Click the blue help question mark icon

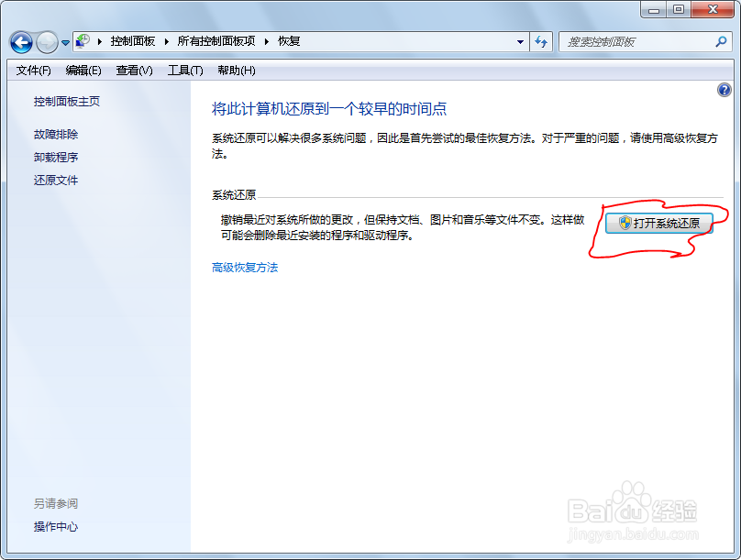click(x=724, y=91)
